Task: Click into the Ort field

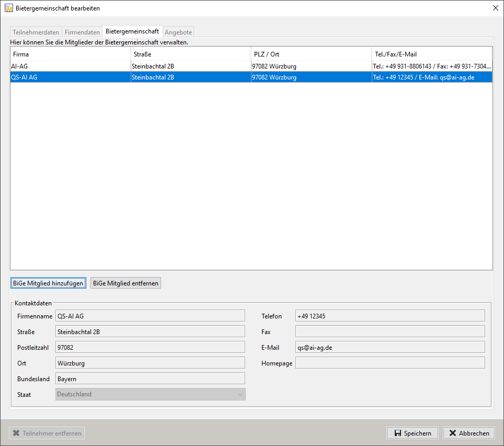Action: point(150,363)
